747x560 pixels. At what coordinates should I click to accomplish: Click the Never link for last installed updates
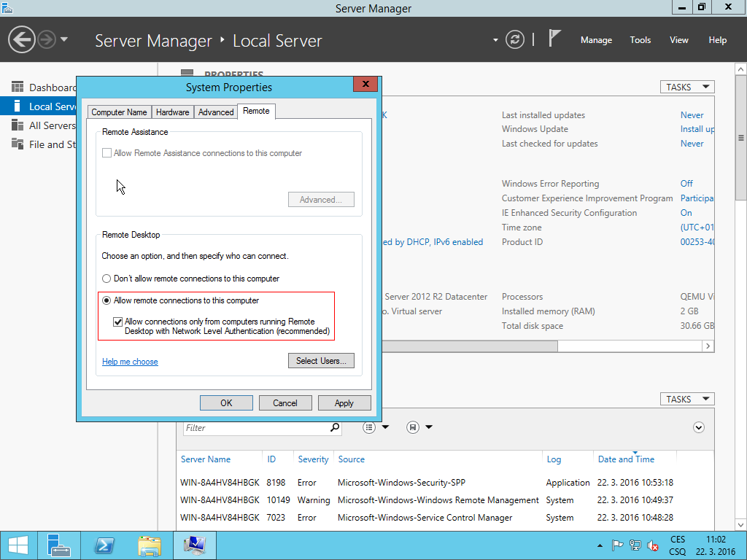point(692,114)
